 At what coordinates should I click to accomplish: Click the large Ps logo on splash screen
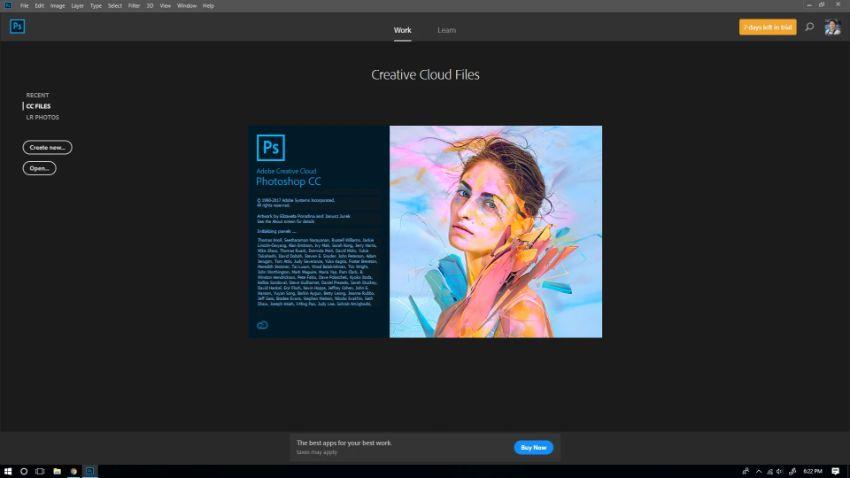pyautogui.click(x=271, y=147)
